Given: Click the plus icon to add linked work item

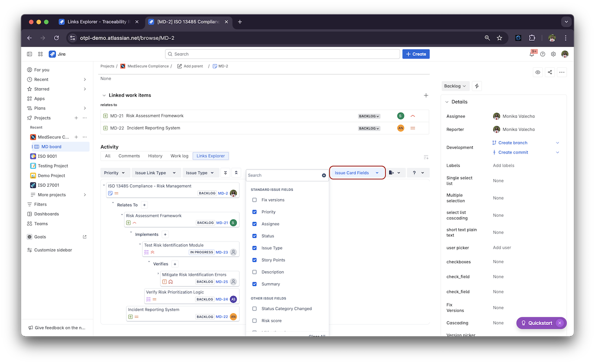Looking at the screenshot, I should point(426,95).
